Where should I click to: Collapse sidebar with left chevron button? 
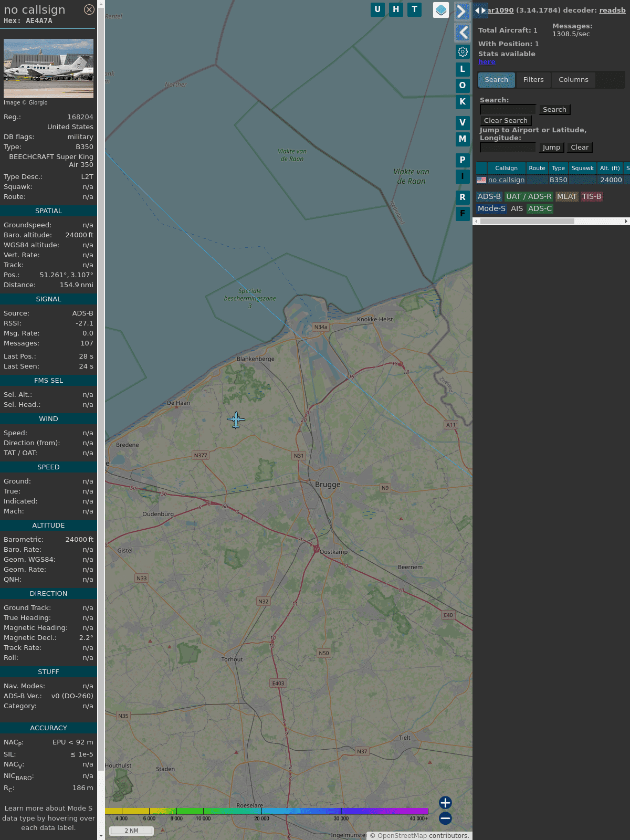pos(462,33)
